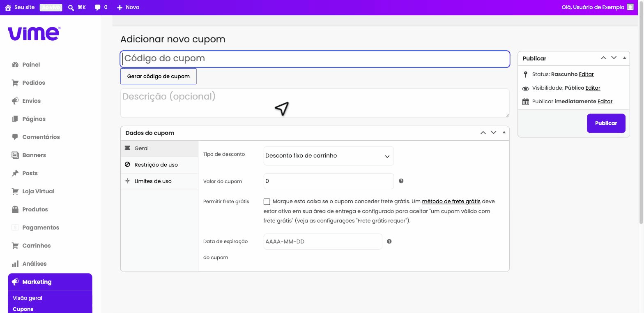Click the Carrinhos cart icon
The height and width of the screenshot is (313, 644).
click(x=15, y=246)
